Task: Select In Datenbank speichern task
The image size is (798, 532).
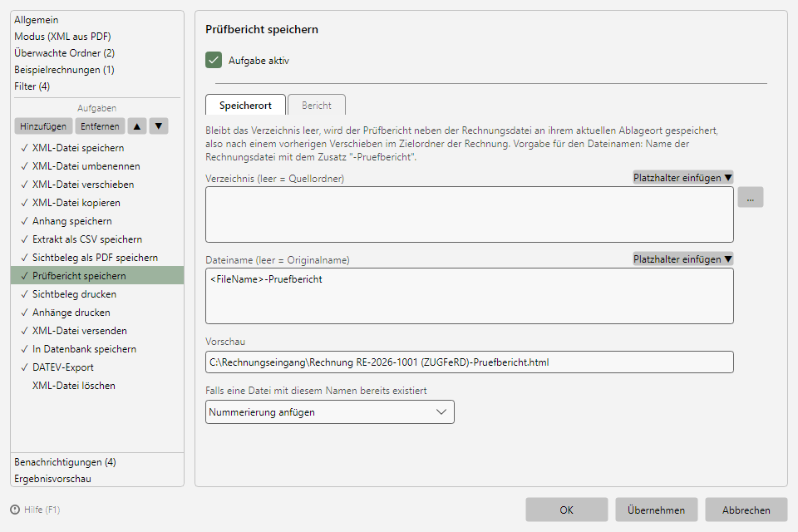Action: [97, 349]
